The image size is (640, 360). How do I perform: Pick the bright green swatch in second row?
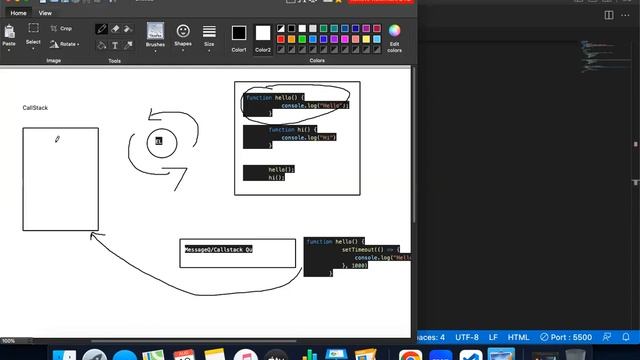(302, 39)
